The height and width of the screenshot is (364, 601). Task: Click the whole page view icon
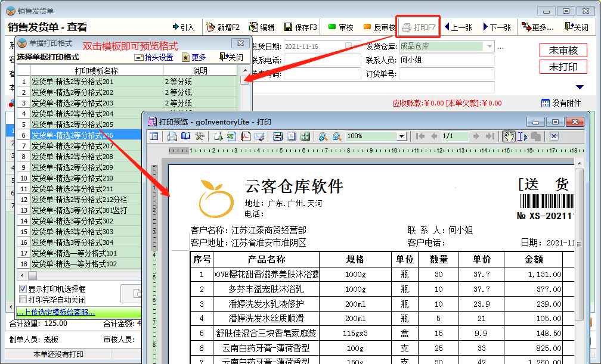click(x=292, y=136)
